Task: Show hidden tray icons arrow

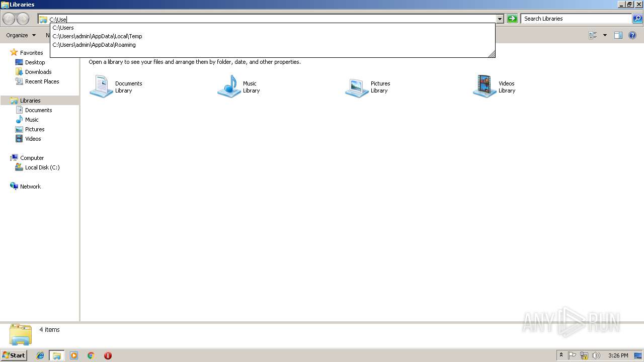Action: point(561,355)
